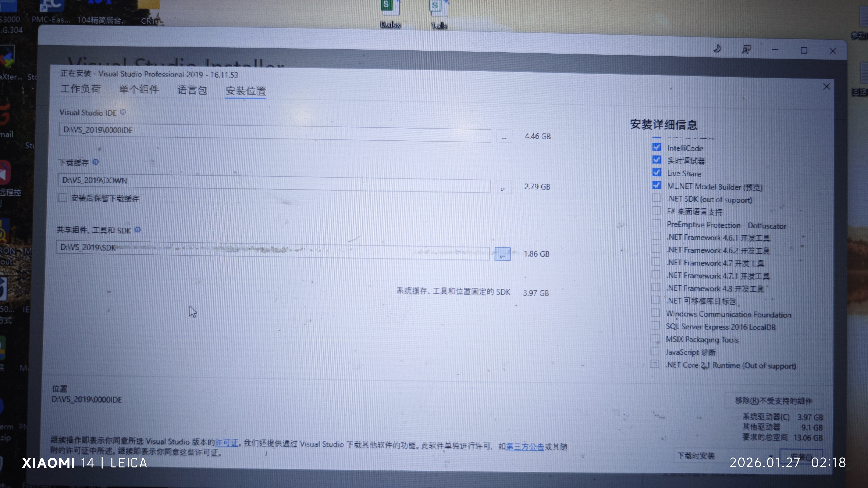This screenshot has height=488, width=868.
Task: Toggle the installer dark mode moon icon
Action: (x=717, y=49)
